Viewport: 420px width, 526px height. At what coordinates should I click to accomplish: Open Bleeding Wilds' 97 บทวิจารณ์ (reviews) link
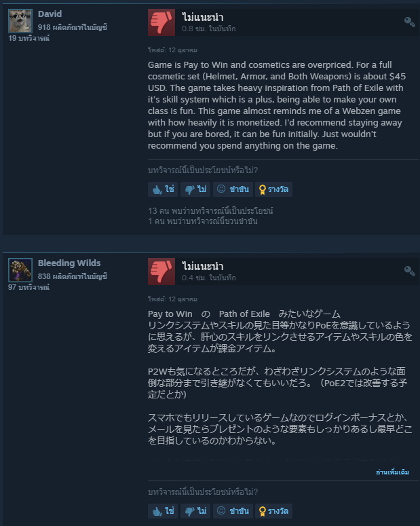[x=29, y=287]
